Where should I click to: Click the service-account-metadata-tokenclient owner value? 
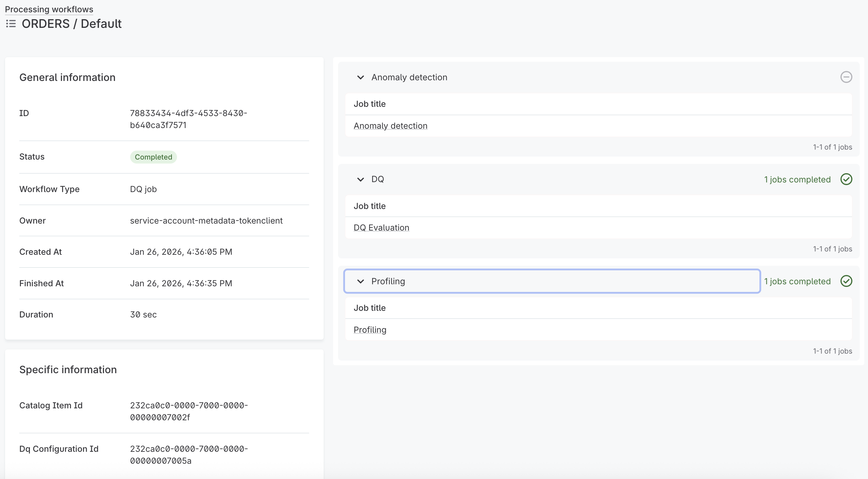point(206,221)
